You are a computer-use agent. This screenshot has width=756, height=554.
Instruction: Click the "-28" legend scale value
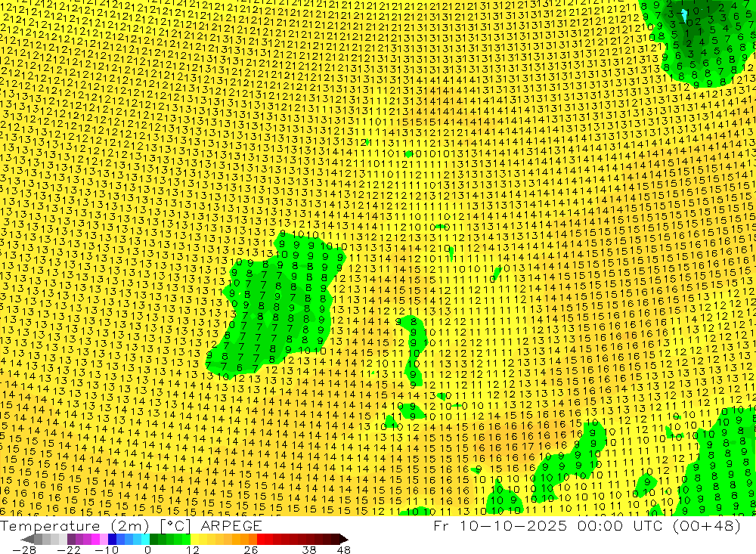click(24, 550)
